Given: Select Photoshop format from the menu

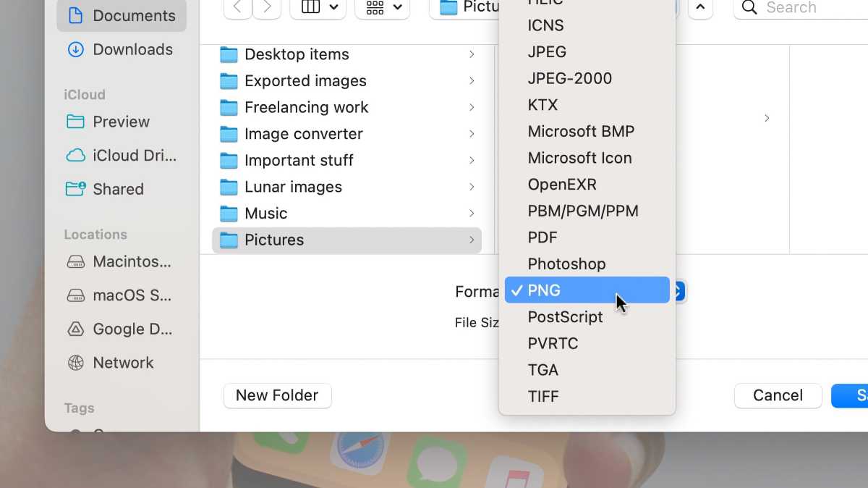Looking at the screenshot, I should (x=566, y=264).
